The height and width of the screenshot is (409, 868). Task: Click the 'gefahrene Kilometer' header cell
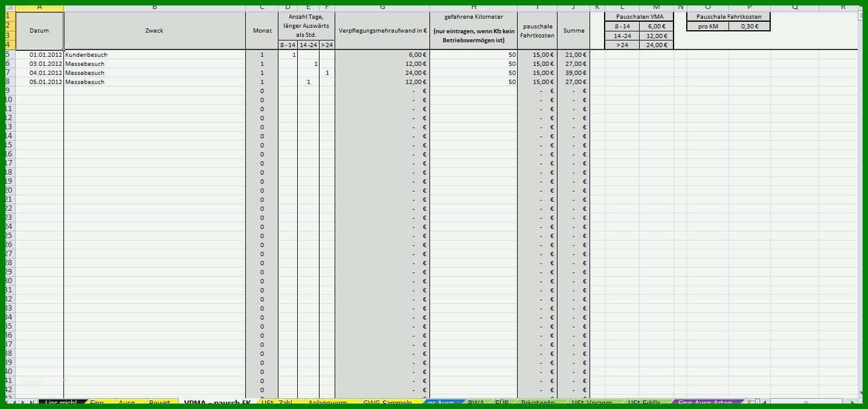tap(474, 30)
